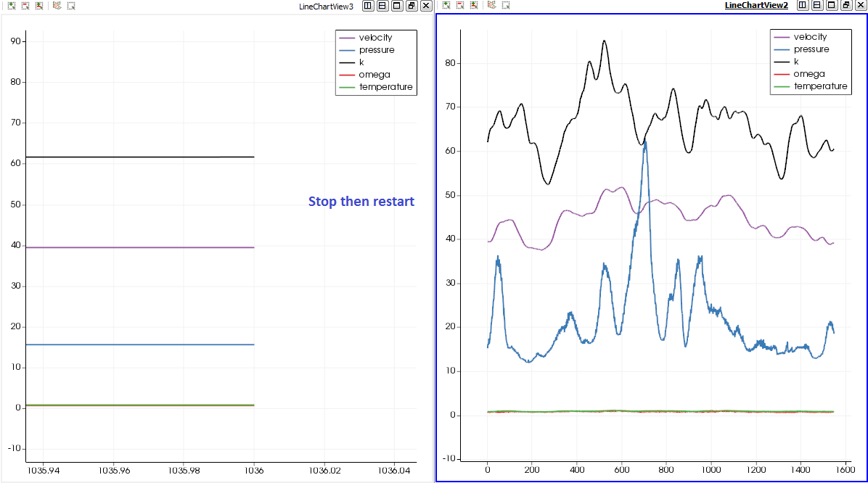Click add selection icon in LineChartView2 toolbar
Screen dimensions: 868x483
446,5
